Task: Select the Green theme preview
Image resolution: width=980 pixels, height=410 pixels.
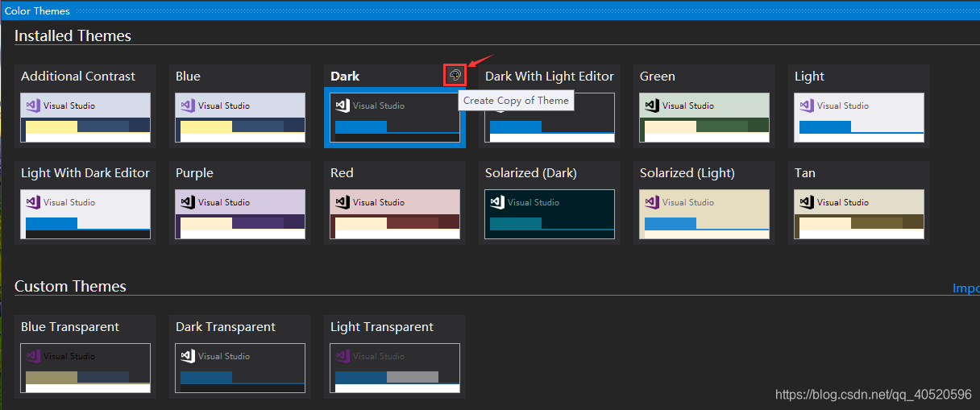Action: tap(704, 118)
